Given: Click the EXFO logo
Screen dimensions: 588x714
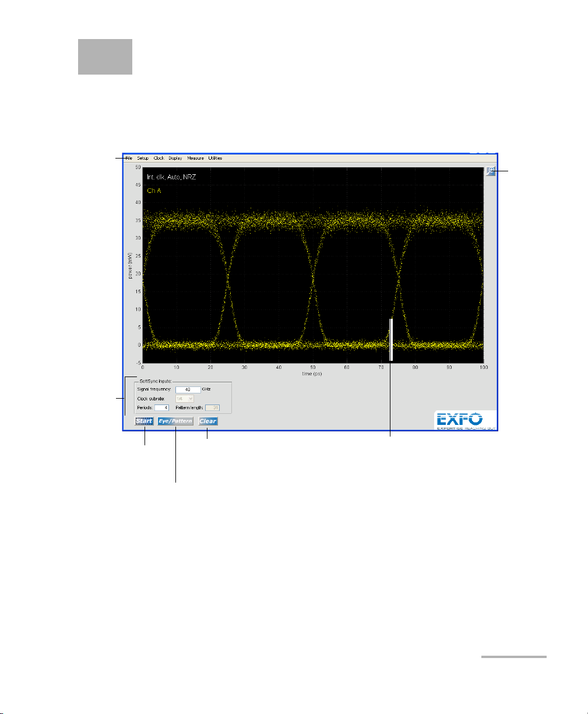Looking at the screenshot, I should click(x=465, y=420).
